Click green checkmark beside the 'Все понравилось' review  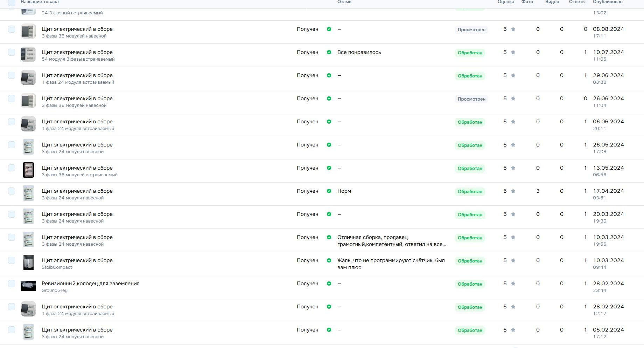pos(329,52)
